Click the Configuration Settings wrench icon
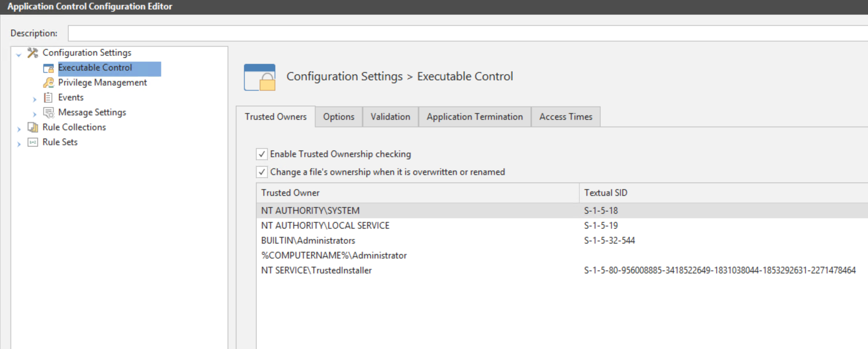868x349 pixels. (33, 53)
